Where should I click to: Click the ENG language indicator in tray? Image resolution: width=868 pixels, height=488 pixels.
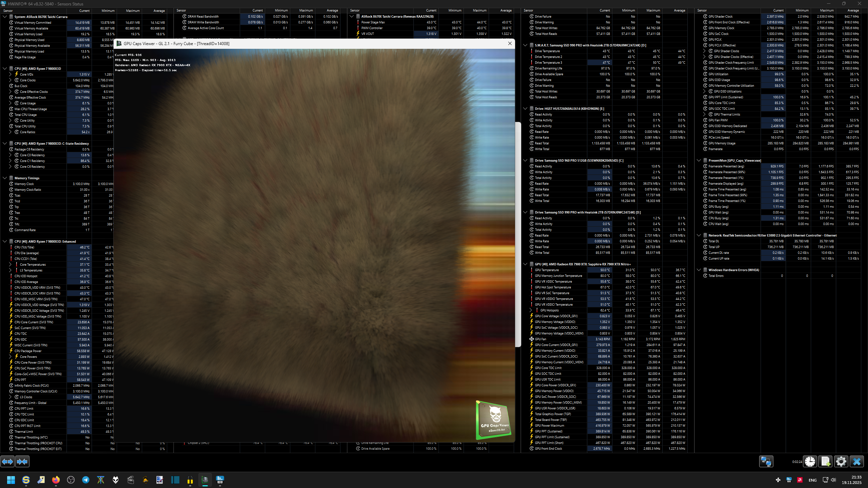point(812,480)
